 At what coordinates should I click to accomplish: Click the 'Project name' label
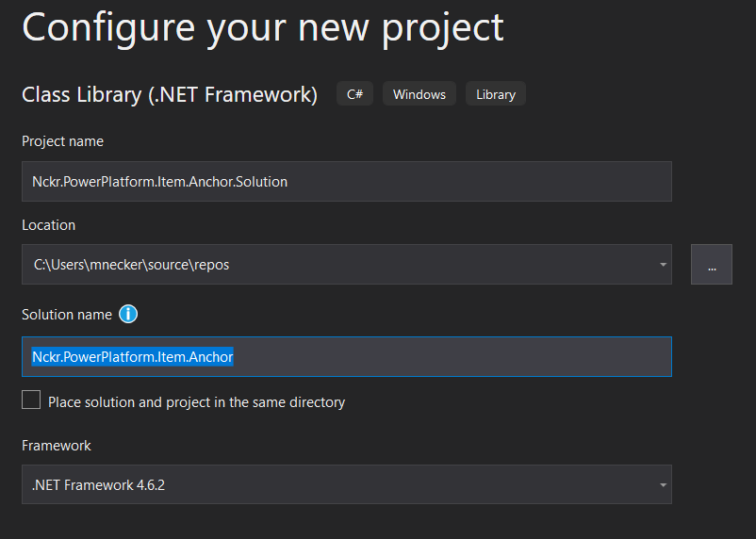pyautogui.click(x=62, y=141)
